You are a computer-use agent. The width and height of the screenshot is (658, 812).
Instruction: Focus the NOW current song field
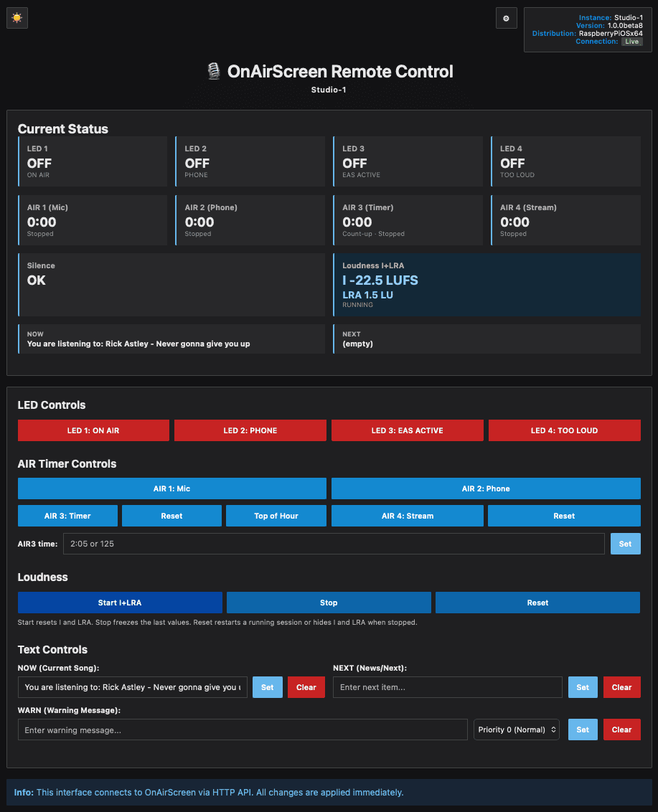[x=133, y=687]
